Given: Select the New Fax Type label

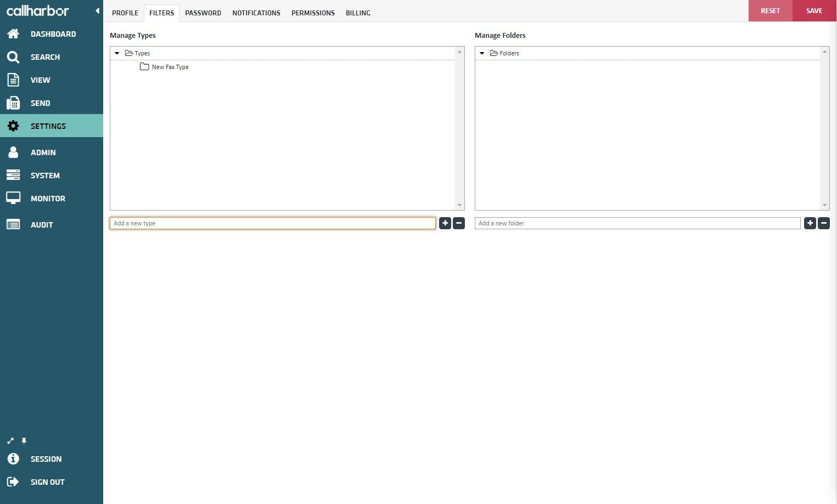Looking at the screenshot, I should tap(170, 67).
